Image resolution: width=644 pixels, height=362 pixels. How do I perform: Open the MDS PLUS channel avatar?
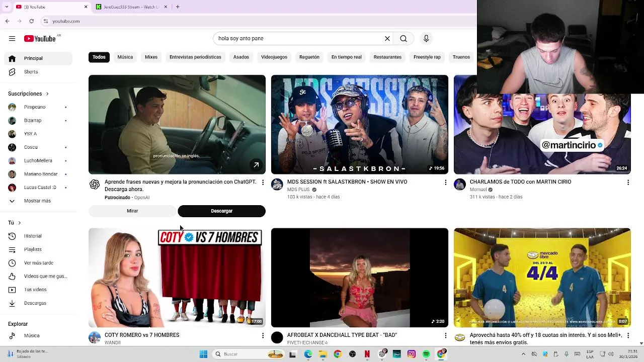(x=277, y=185)
